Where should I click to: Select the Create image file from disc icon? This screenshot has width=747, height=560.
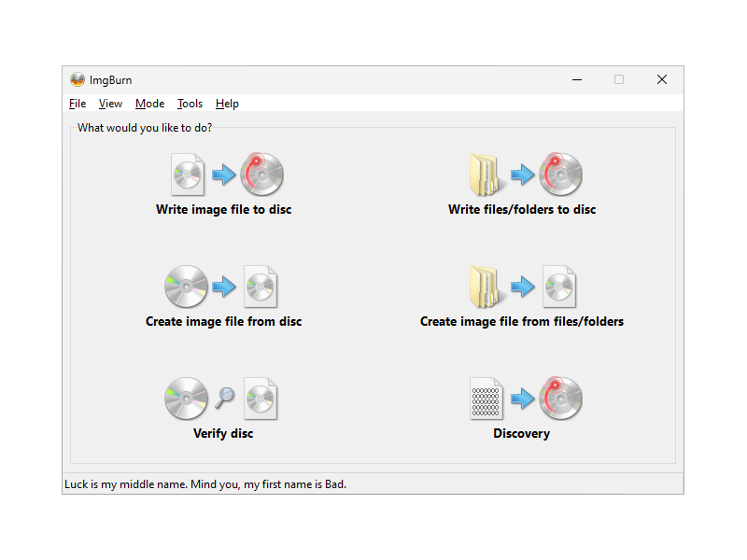223,287
